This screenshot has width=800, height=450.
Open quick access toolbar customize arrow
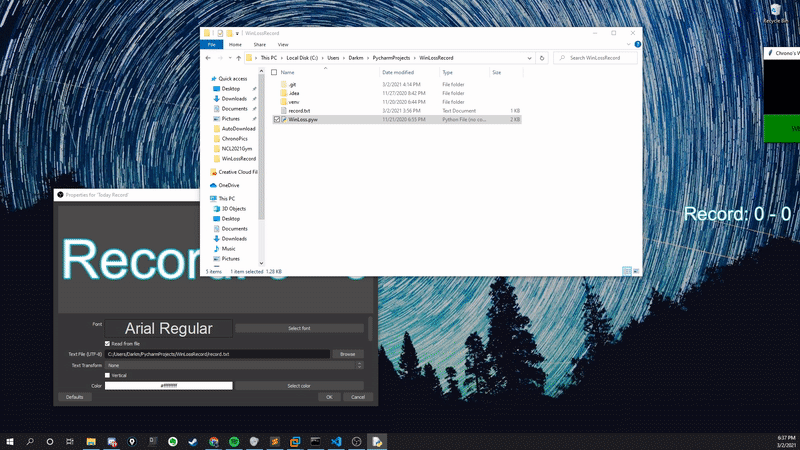(237, 34)
